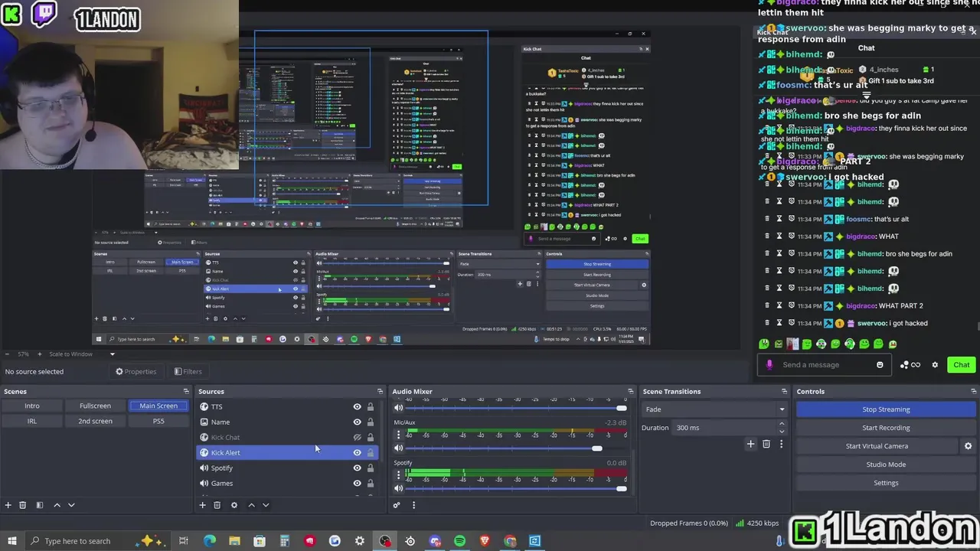Click Start Virtual Camera button
980x551 pixels.
877,446
